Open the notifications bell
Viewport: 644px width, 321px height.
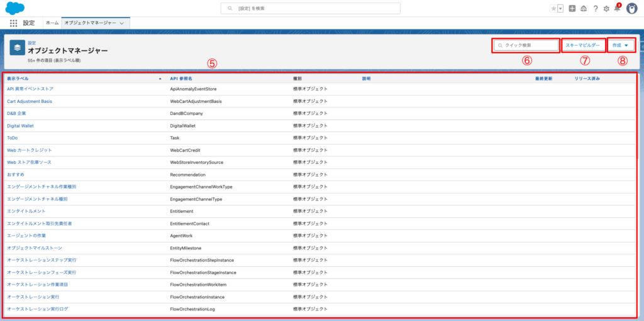pyautogui.click(x=618, y=9)
